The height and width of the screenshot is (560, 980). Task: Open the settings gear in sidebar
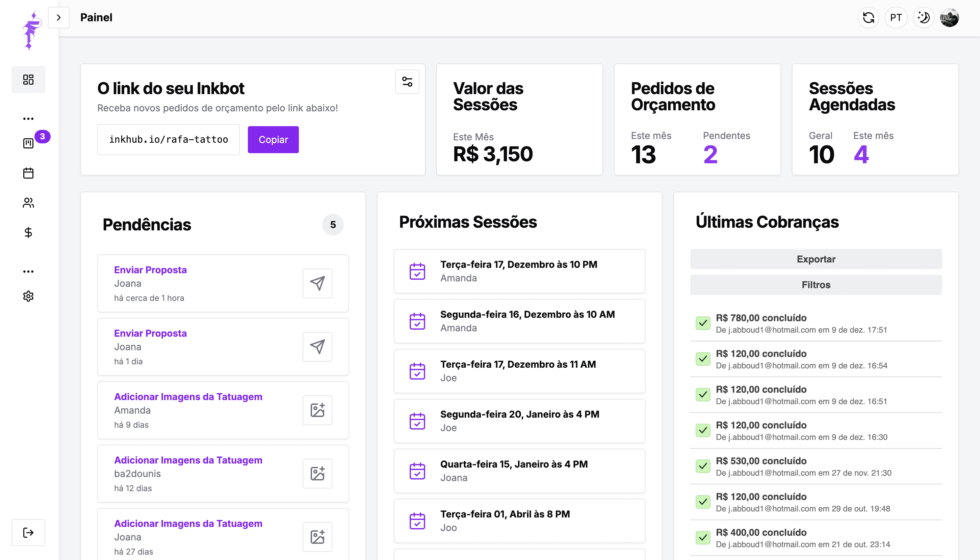(x=28, y=296)
